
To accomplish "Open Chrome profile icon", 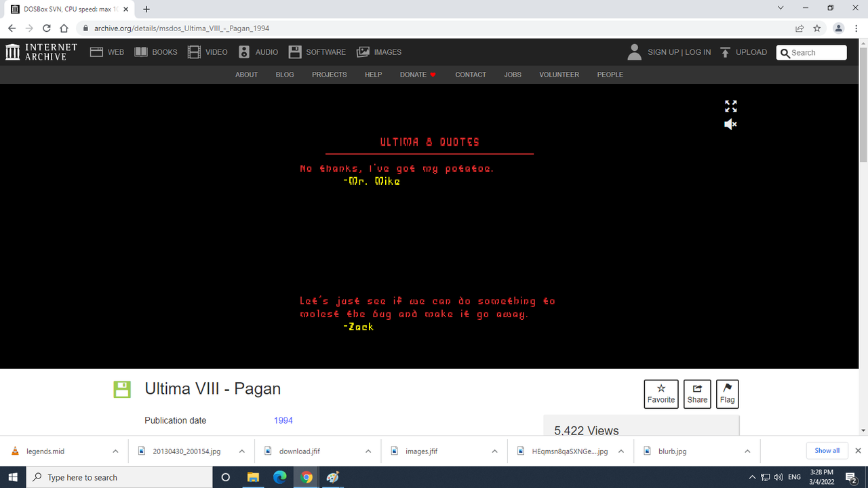I will coord(839,28).
